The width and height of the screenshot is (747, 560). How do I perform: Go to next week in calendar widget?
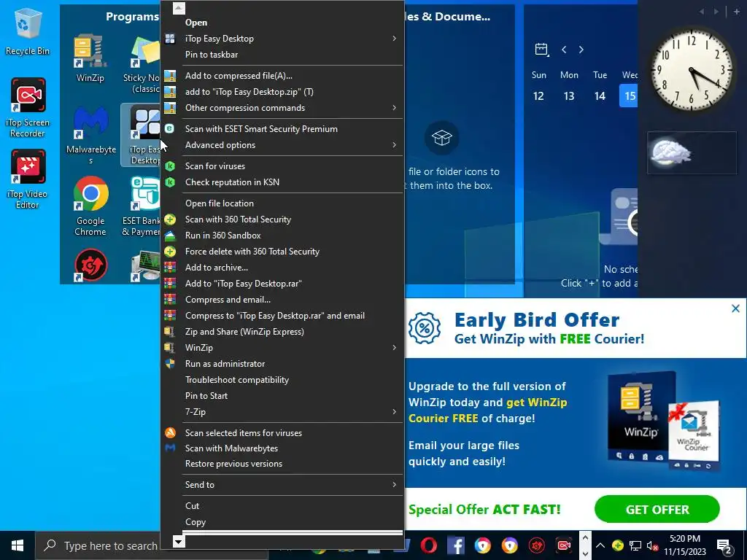(581, 50)
